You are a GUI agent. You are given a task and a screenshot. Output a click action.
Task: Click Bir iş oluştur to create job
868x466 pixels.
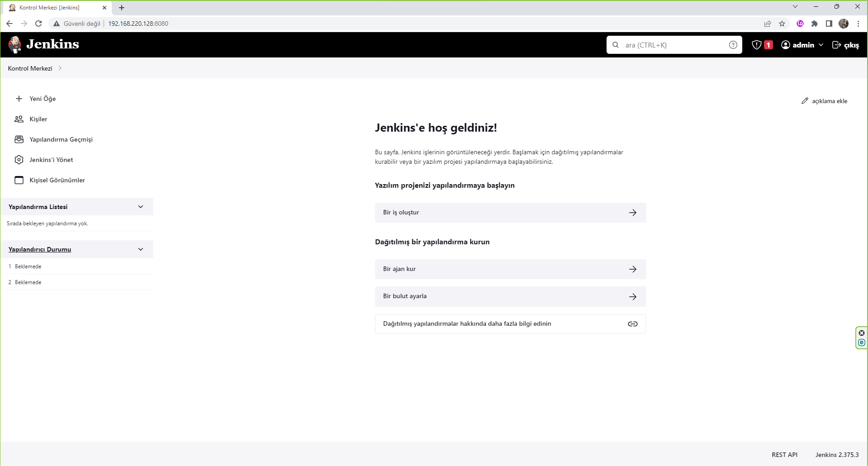click(x=510, y=213)
